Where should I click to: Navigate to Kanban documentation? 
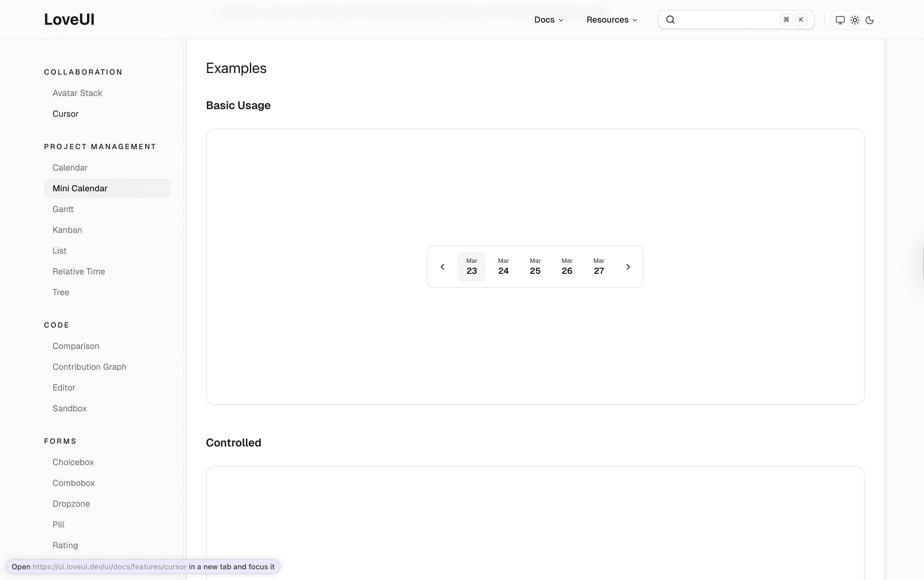(x=67, y=229)
